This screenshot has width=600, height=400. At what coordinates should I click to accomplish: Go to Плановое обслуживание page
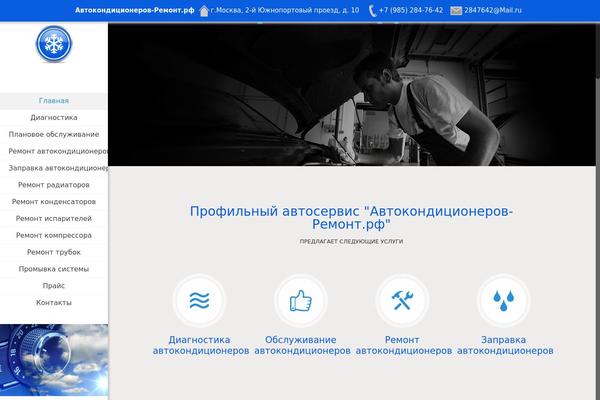coord(54,134)
